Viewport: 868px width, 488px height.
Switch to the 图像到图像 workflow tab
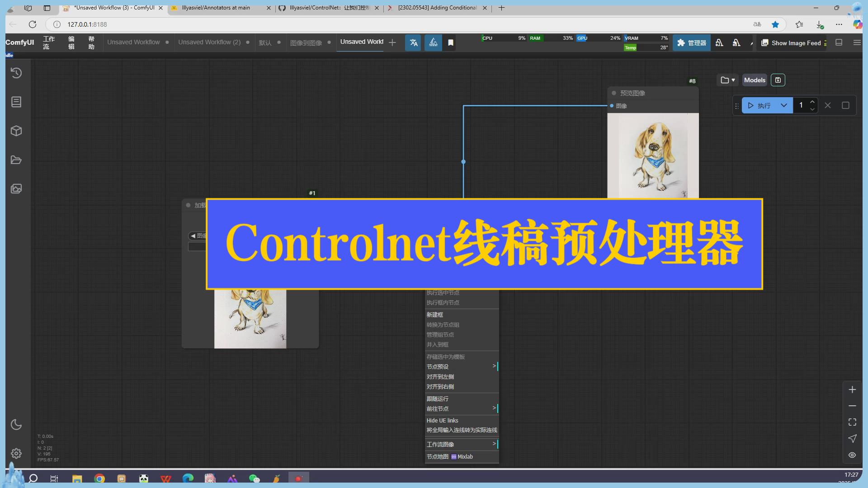(x=306, y=42)
